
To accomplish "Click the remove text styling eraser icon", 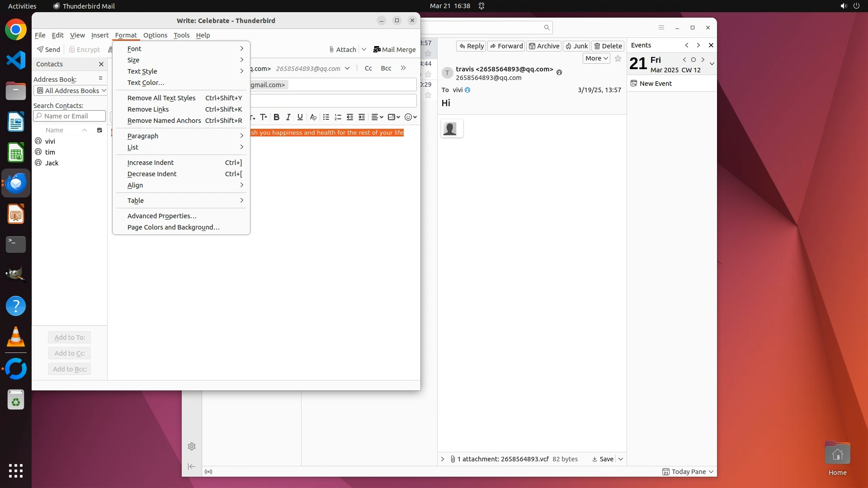I will (313, 117).
